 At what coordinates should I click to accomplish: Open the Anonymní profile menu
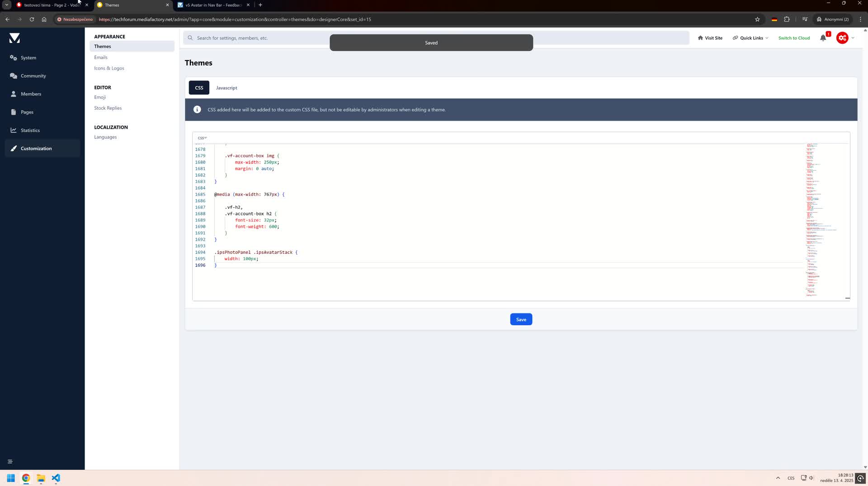(833, 19)
